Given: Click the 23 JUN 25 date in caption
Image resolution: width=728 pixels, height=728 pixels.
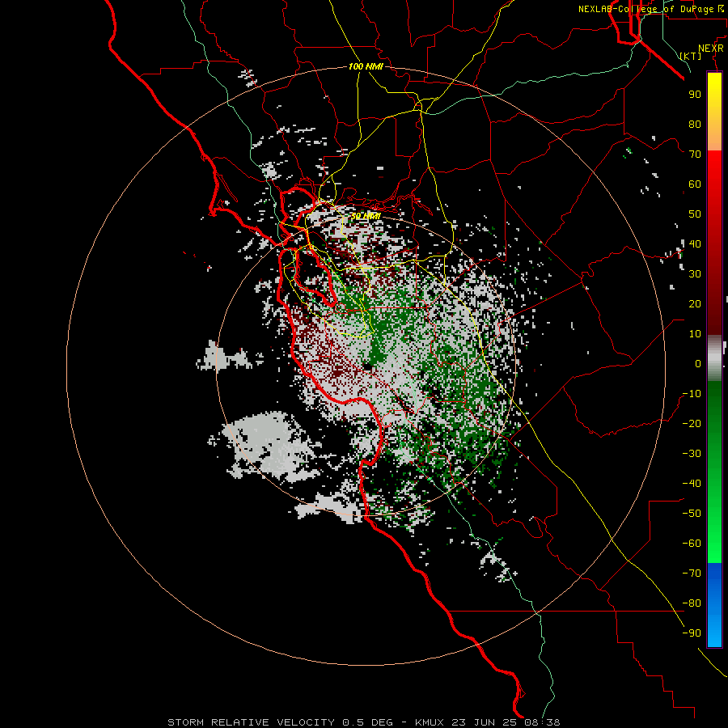Looking at the screenshot, I should click(484, 722).
